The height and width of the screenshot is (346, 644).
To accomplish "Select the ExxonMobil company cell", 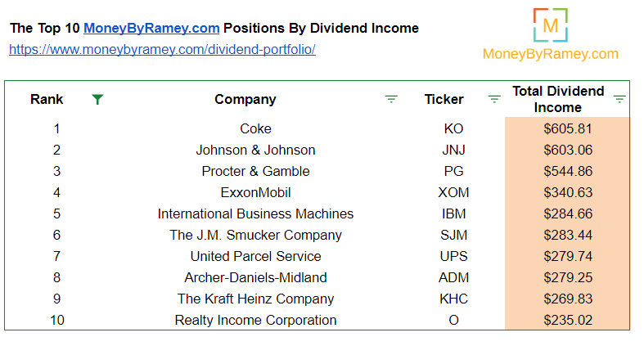I will 255,192.
